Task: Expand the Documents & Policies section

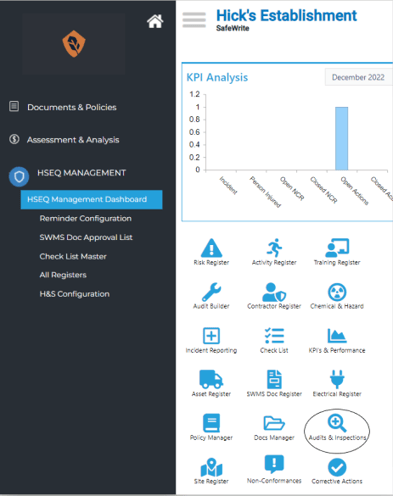Action: pos(72,107)
